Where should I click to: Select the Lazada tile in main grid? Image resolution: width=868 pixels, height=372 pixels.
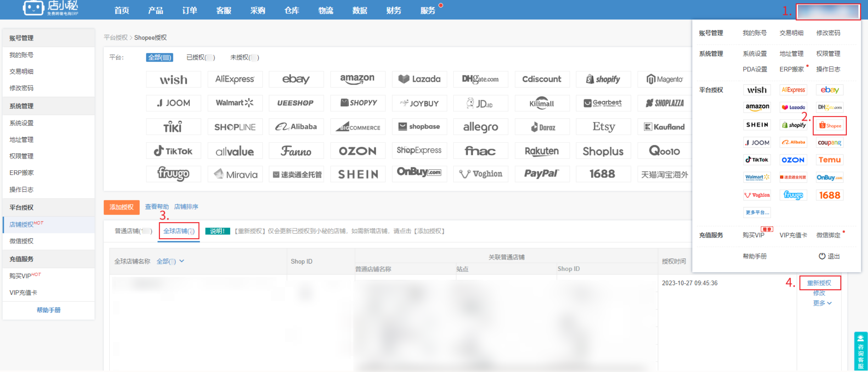tap(419, 79)
